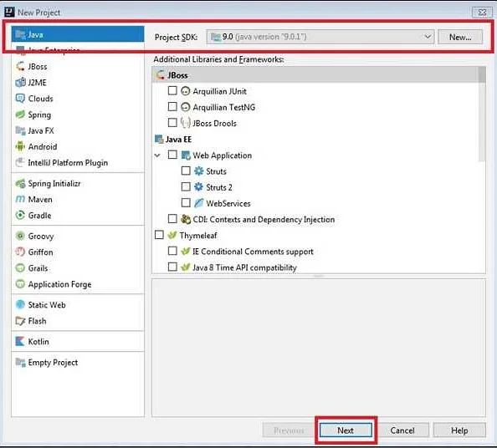Enable Arquillian TestNG checkbox
Screen dimensions: 497x448
pos(172,107)
